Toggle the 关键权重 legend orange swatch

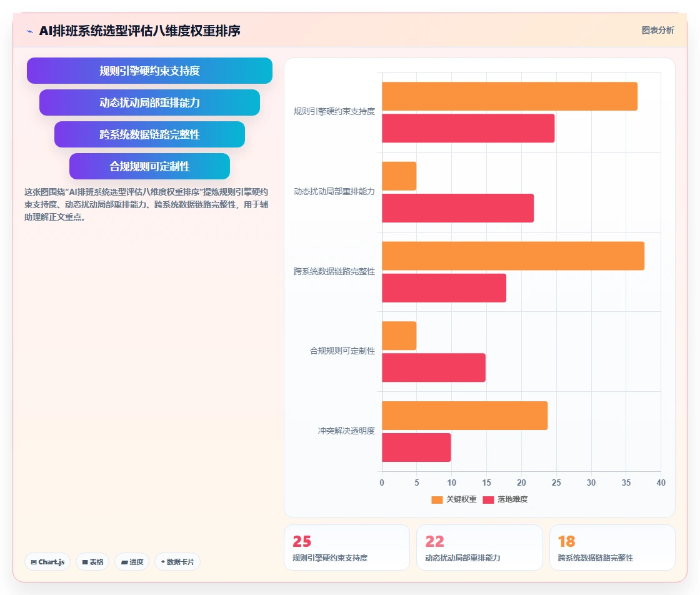pos(437,499)
